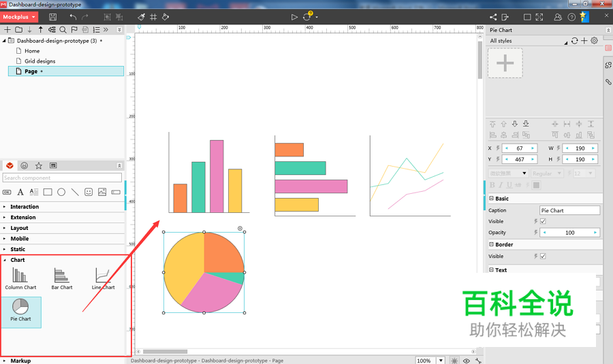Collapse the Basic properties section
This screenshot has height=364, width=613.
coord(491,199)
